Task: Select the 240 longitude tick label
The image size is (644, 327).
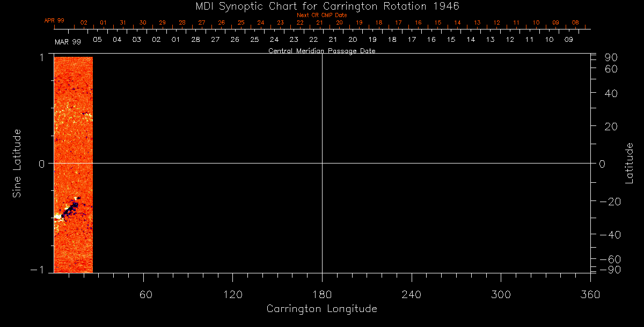Action: click(411, 294)
